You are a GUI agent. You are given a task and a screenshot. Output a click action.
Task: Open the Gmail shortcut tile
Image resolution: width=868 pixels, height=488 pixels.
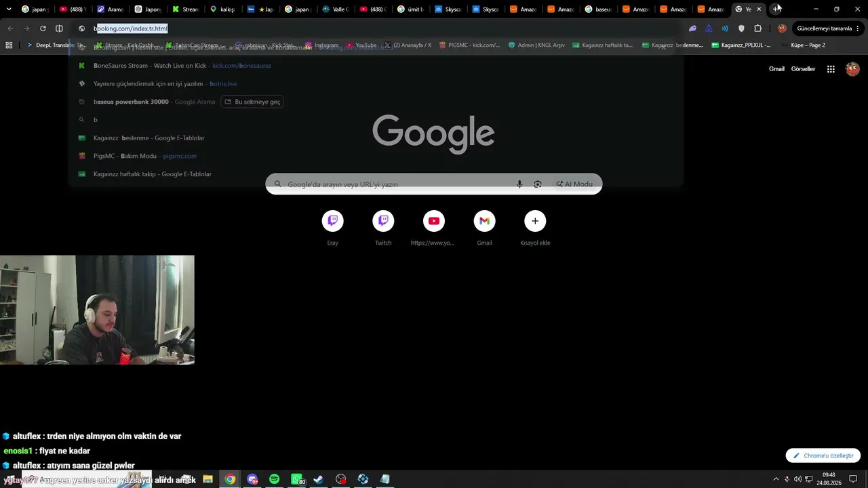(x=484, y=221)
